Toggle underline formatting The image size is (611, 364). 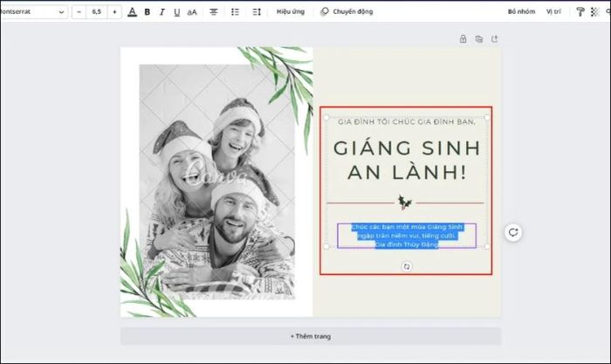pos(177,12)
